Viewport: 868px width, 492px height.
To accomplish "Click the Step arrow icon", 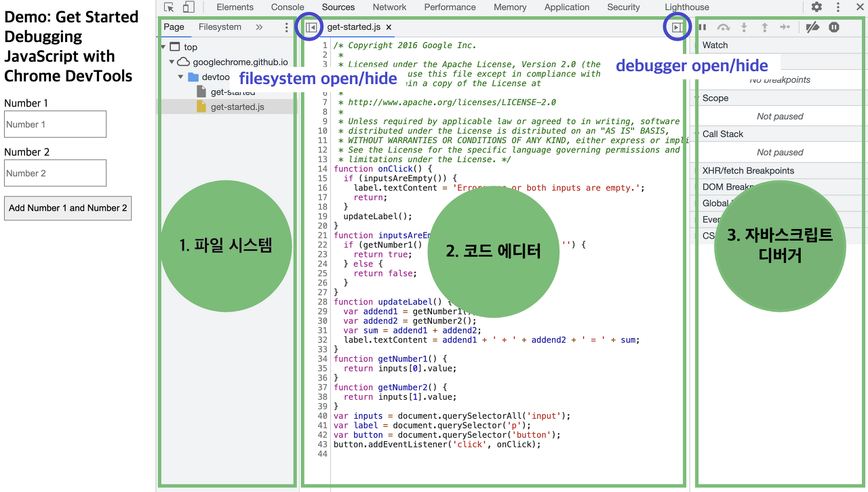I will point(785,27).
